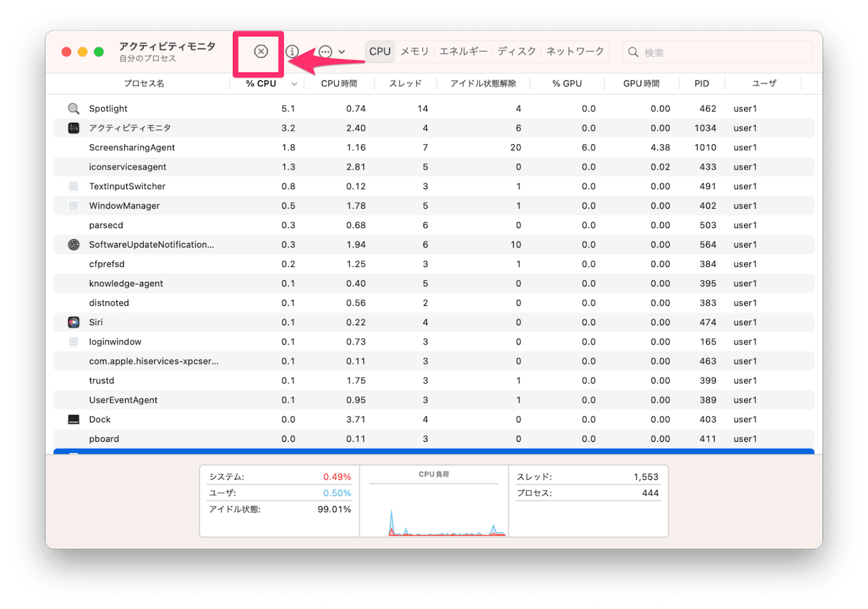Click idle wake-ups value 20

516,148
